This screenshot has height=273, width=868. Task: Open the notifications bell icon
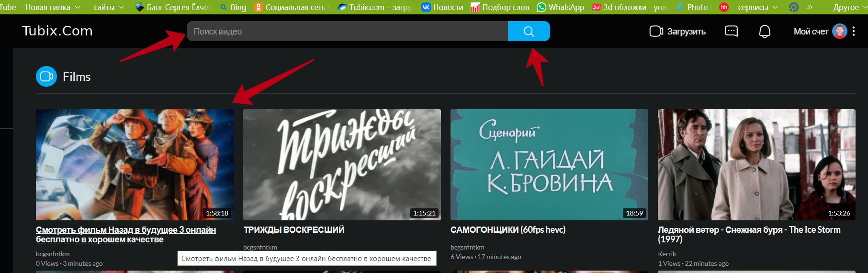[x=765, y=32]
